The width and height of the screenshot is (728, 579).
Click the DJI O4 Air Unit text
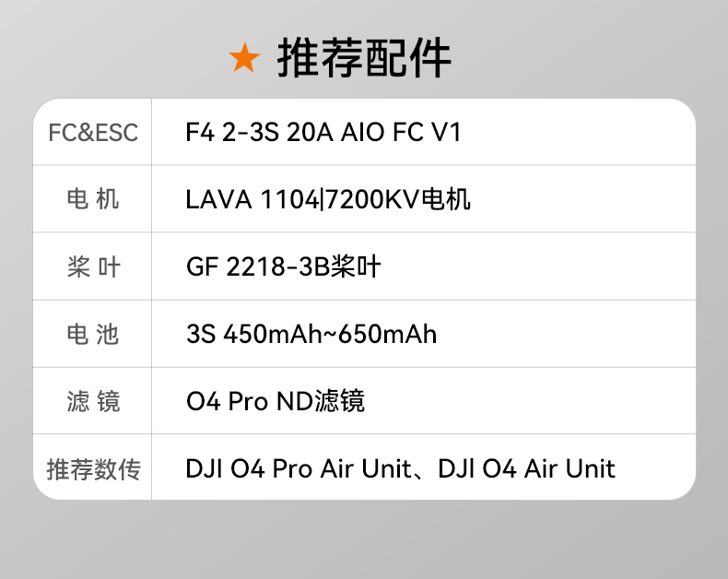point(526,468)
